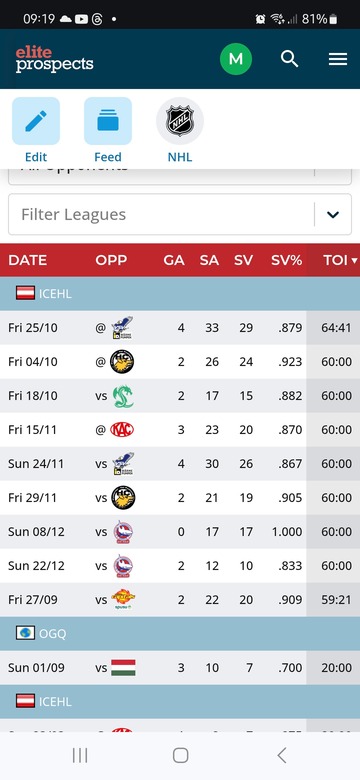Tap Android home navigation button
This screenshot has height=780, width=360.
point(180,755)
